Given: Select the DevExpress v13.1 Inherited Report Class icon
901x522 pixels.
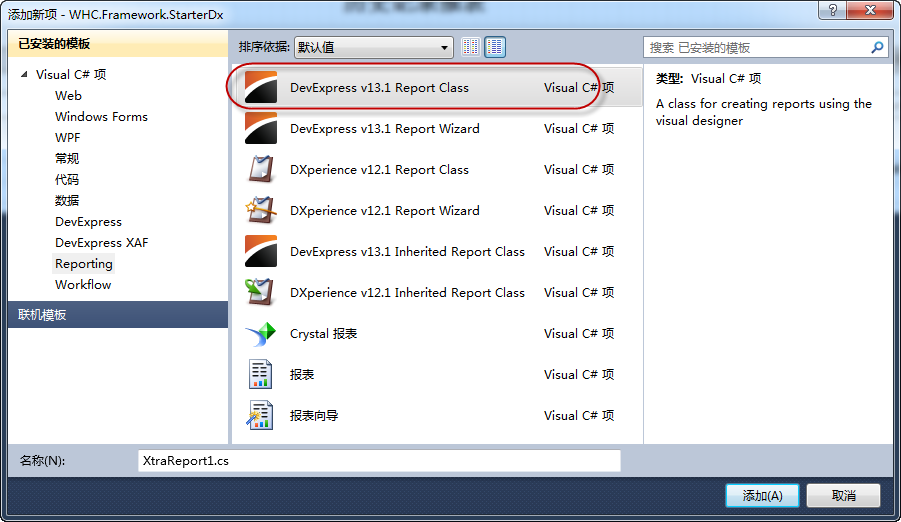Looking at the screenshot, I should click(261, 251).
